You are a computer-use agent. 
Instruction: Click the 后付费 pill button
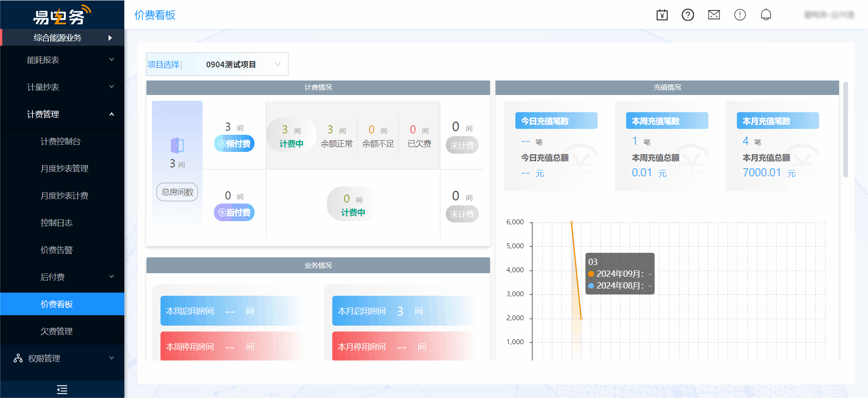click(234, 213)
